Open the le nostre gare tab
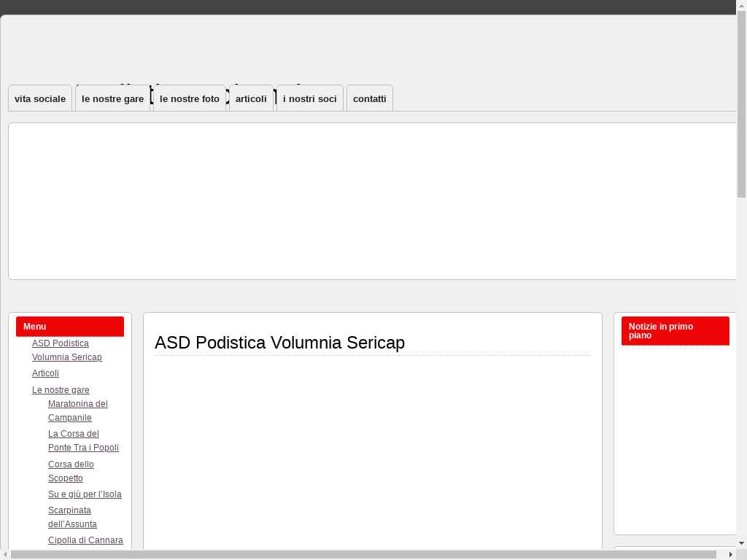 click(x=113, y=98)
